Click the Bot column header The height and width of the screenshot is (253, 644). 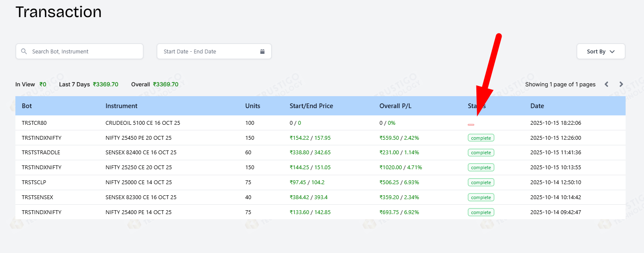[x=27, y=106]
